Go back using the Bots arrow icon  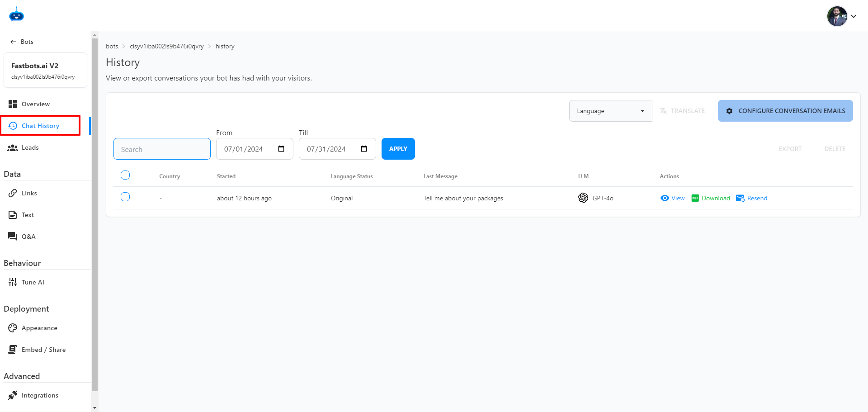point(13,42)
